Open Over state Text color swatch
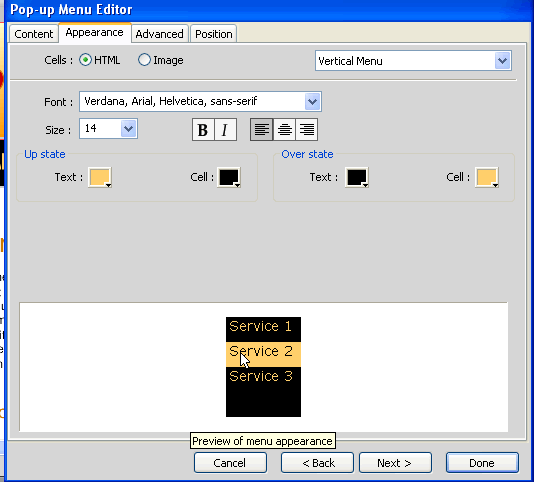The width and height of the screenshot is (534, 482). coord(357,177)
